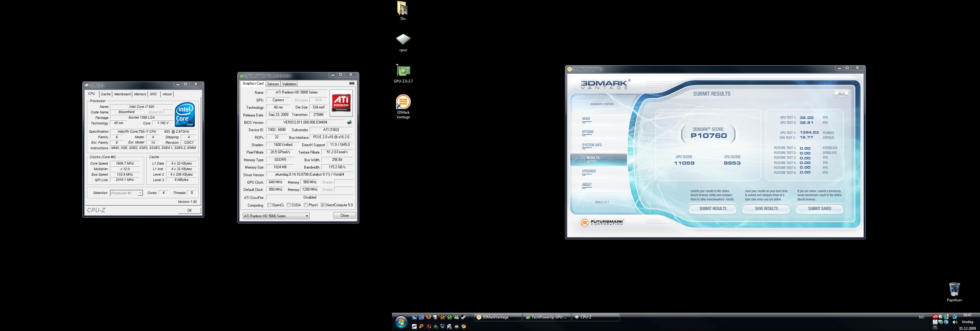
Task: Launch Opera from the quick launch bar
Action: (429, 326)
